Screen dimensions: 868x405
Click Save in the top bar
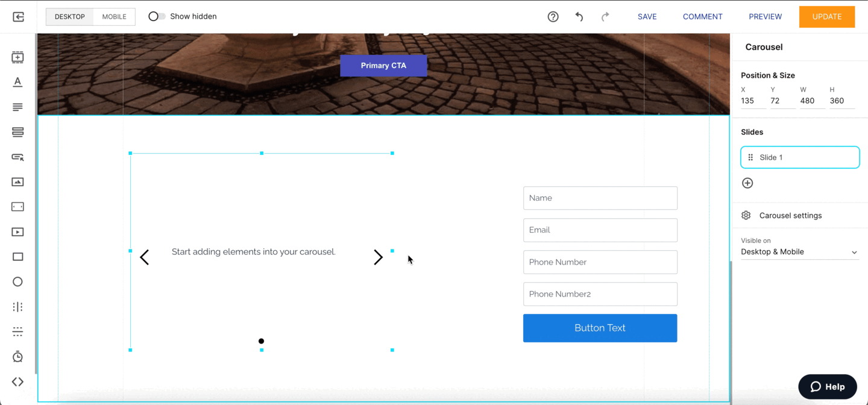pos(647,17)
